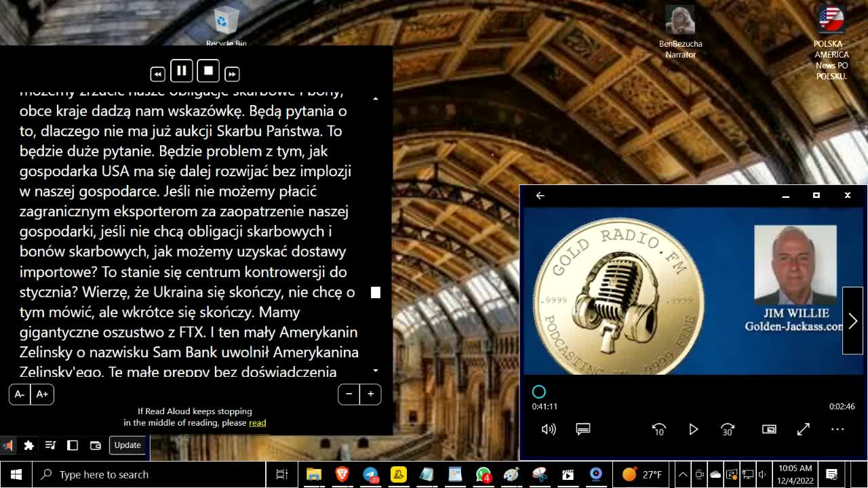Open Movies & TV app on taskbar
The width and height of the screenshot is (868, 488).
[x=568, y=474]
